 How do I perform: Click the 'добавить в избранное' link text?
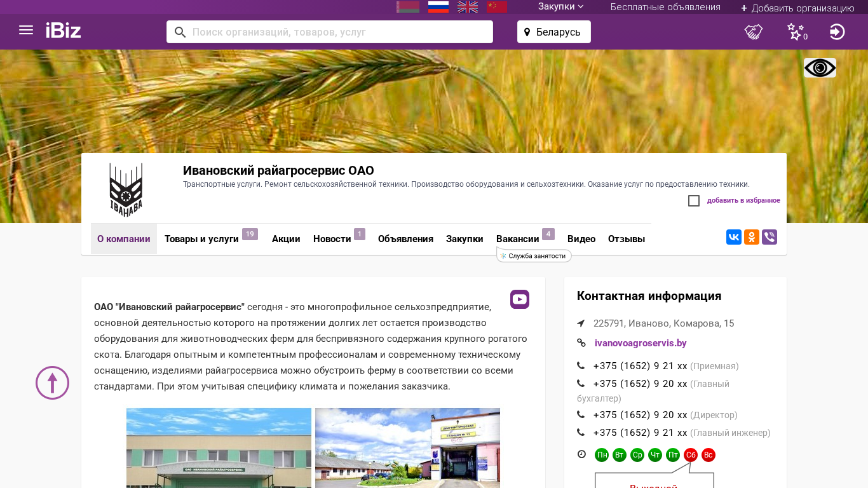point(743,201)
